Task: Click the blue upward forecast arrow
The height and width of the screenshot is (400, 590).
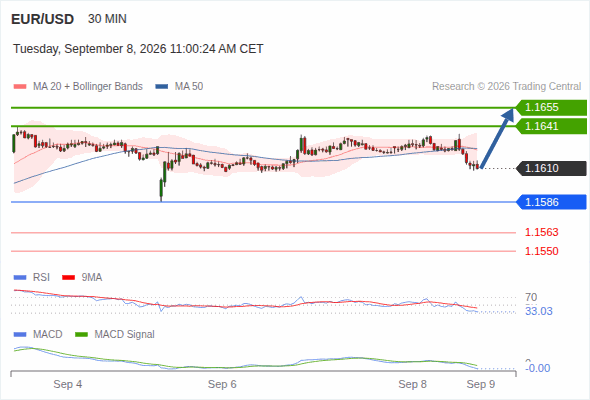Action: click(x=497, y=138)
